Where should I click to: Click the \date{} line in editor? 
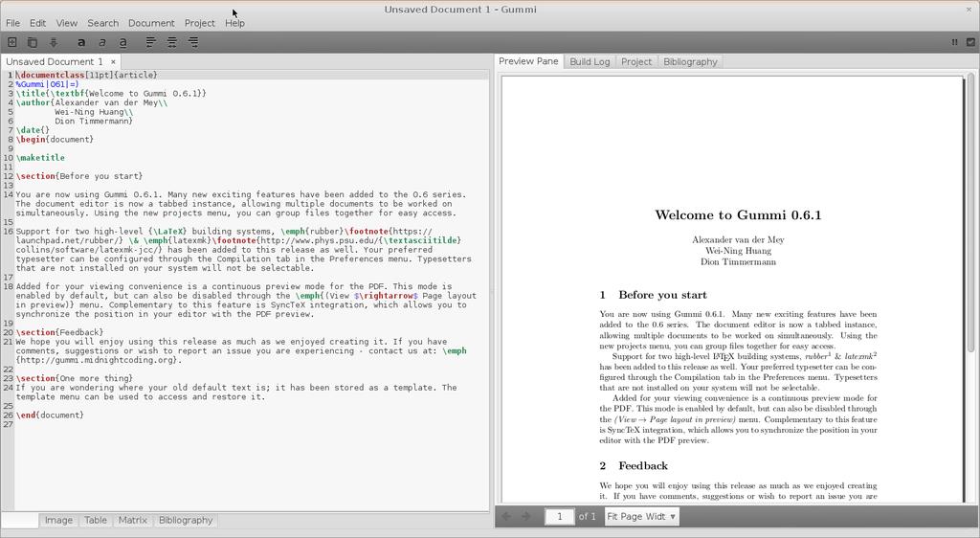[x=33, y=130]
